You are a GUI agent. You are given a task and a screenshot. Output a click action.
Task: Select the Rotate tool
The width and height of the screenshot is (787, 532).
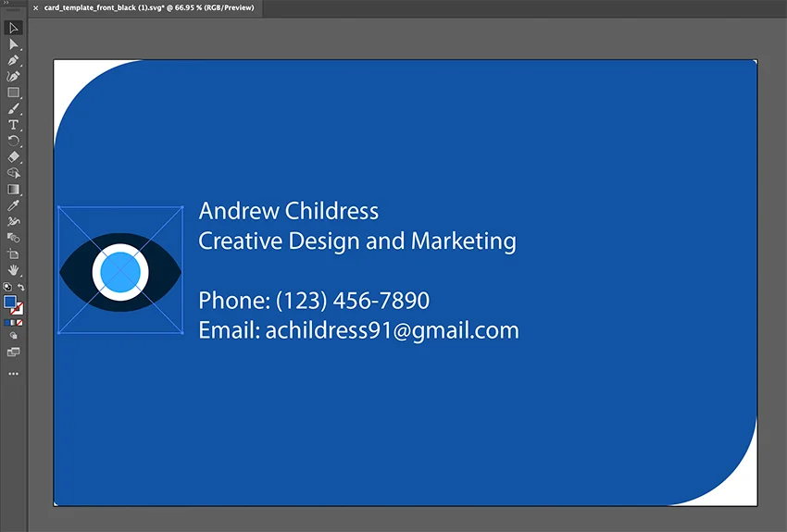13,141
